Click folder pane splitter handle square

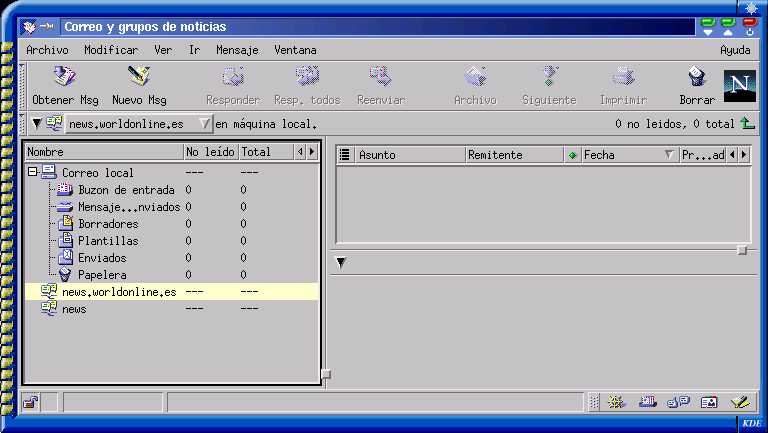coord(326,374)
